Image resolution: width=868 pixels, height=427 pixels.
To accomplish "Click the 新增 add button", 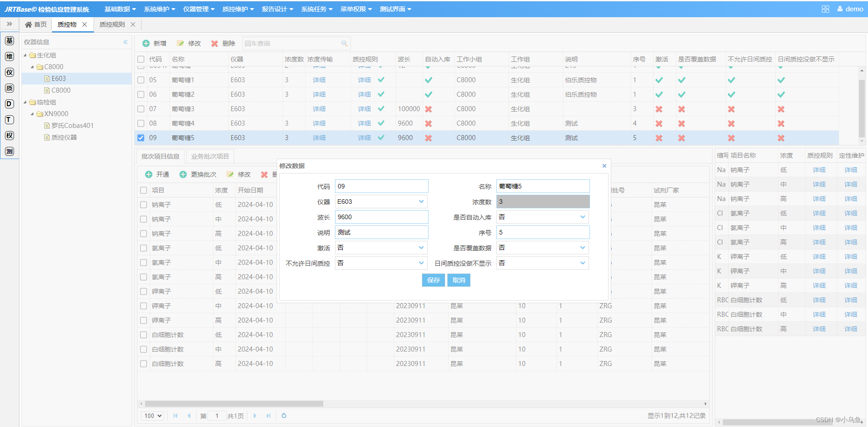I will pyautogui.click(x=155, y=43).
